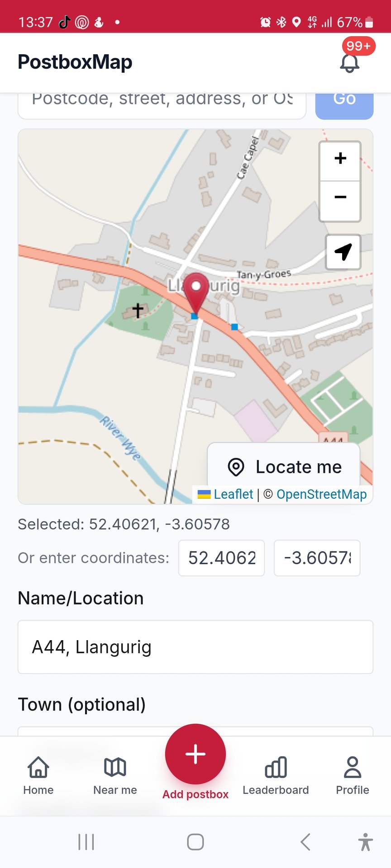The width and height of the screenshot is (391, 868).
Task: Go to the Home tab
Action: [x=38, y=775]
